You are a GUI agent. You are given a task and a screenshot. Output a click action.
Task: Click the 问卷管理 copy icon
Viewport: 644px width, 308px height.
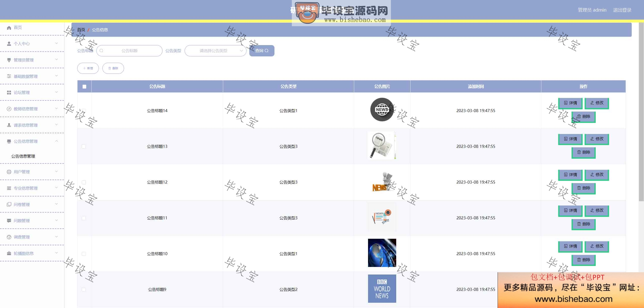[x=9, y=204]
